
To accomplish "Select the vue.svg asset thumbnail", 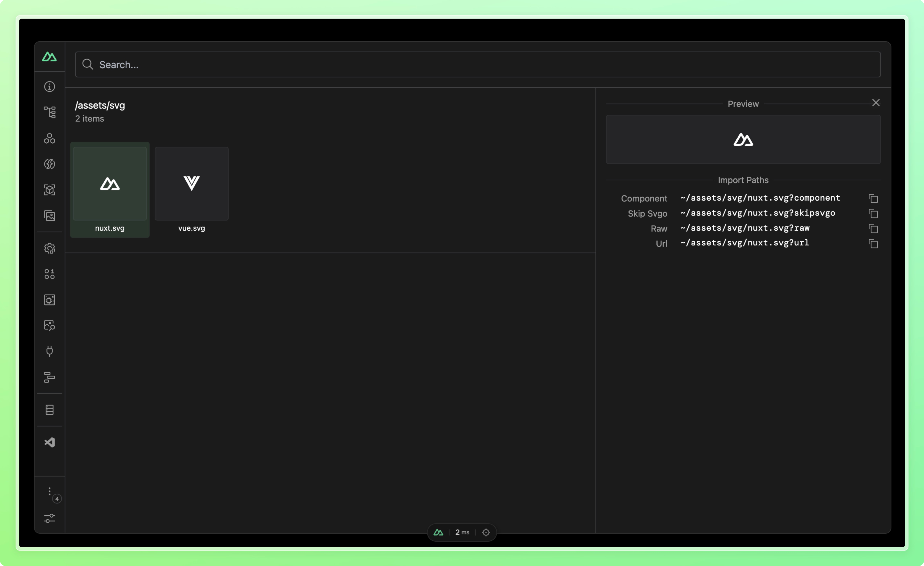I will click(192, 184).
